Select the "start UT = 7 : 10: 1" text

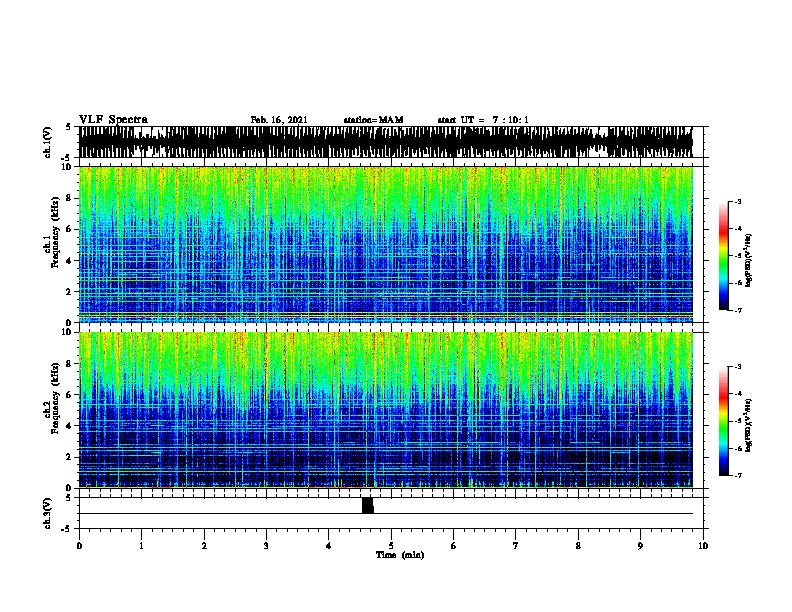[483, 120]
